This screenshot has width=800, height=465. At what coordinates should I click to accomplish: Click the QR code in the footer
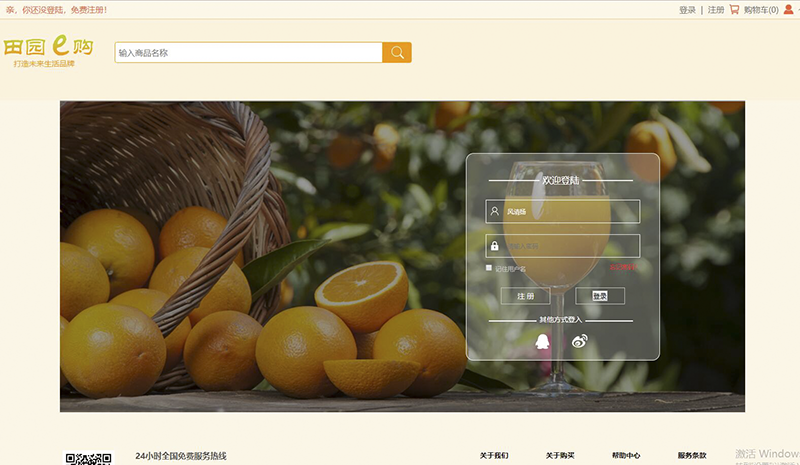[89, 459]
